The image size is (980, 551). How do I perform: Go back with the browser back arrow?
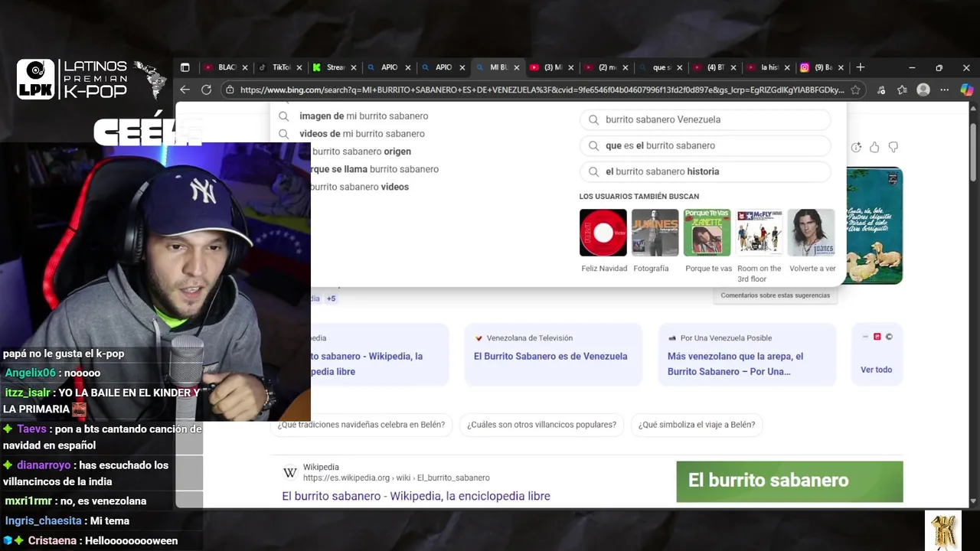(185, 90)
